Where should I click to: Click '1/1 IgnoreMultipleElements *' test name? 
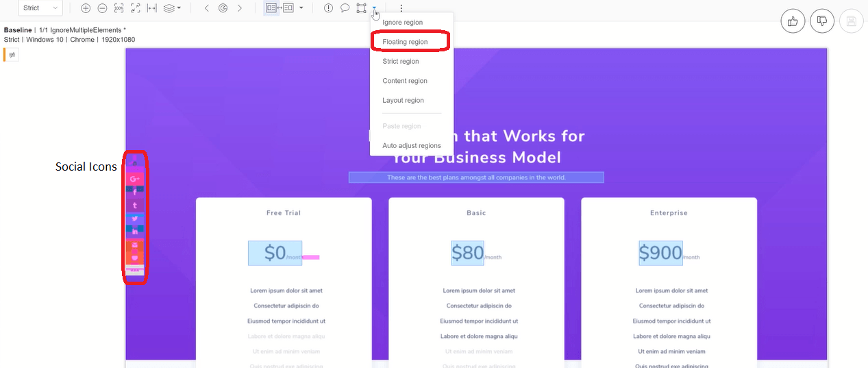[83, 30]
